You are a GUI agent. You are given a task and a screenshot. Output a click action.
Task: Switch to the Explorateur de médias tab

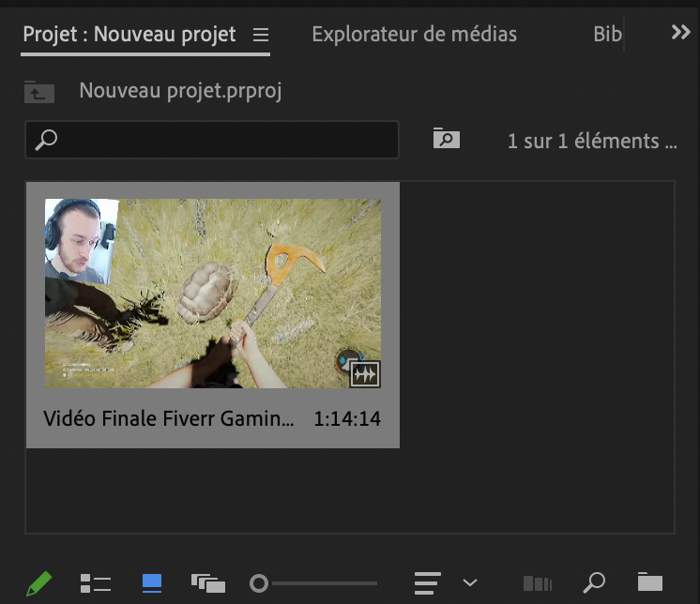coord(414,35)
